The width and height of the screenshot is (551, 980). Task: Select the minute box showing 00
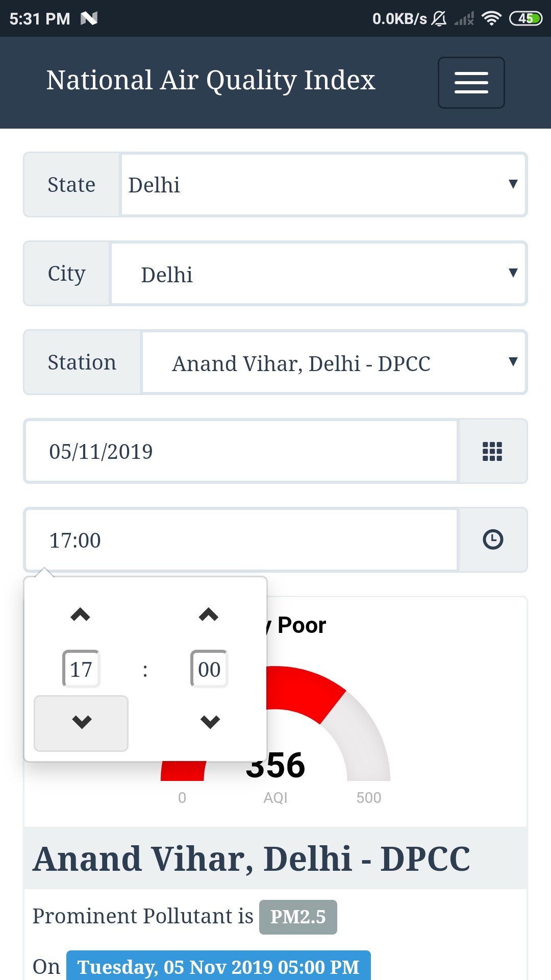209,669
